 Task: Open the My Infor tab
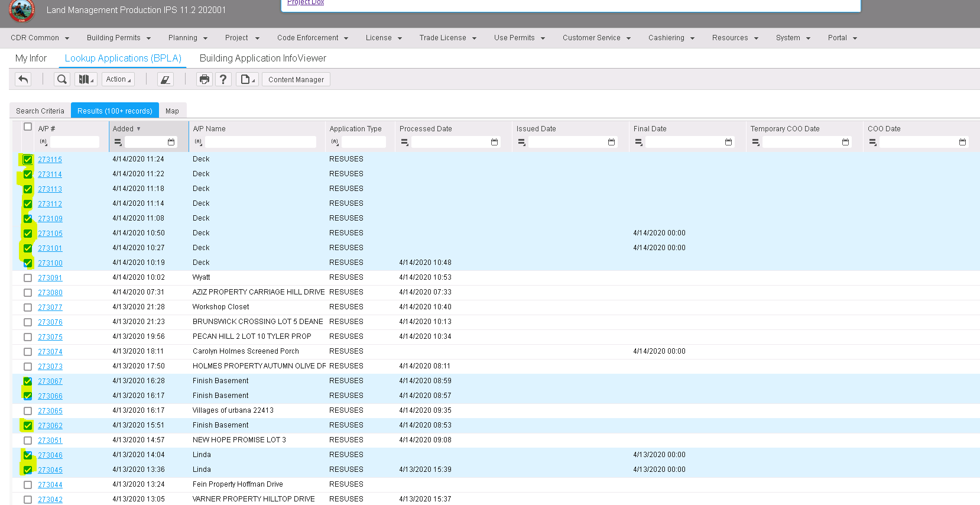31,58
